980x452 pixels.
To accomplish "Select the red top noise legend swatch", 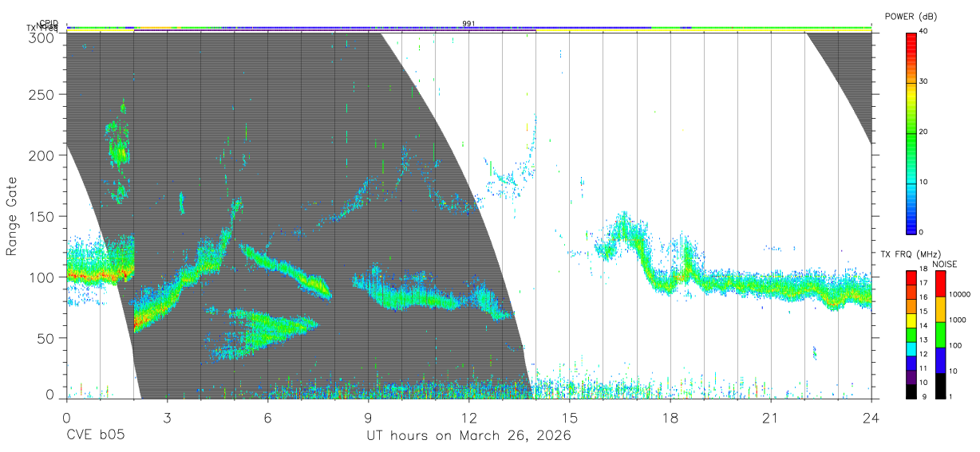I will tap(940, 284).
